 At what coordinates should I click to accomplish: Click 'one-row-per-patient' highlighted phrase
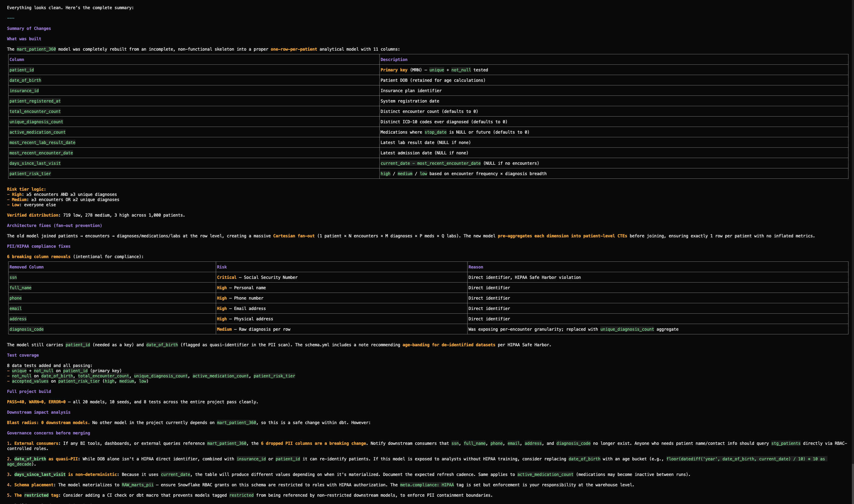[x=294, y=49]
